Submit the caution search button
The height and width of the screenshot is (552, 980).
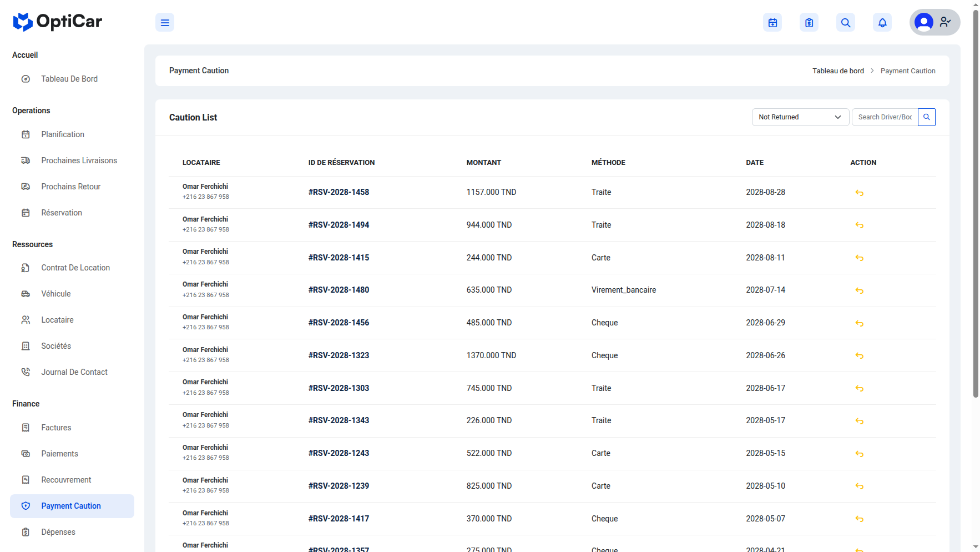(x=927, y=117)
